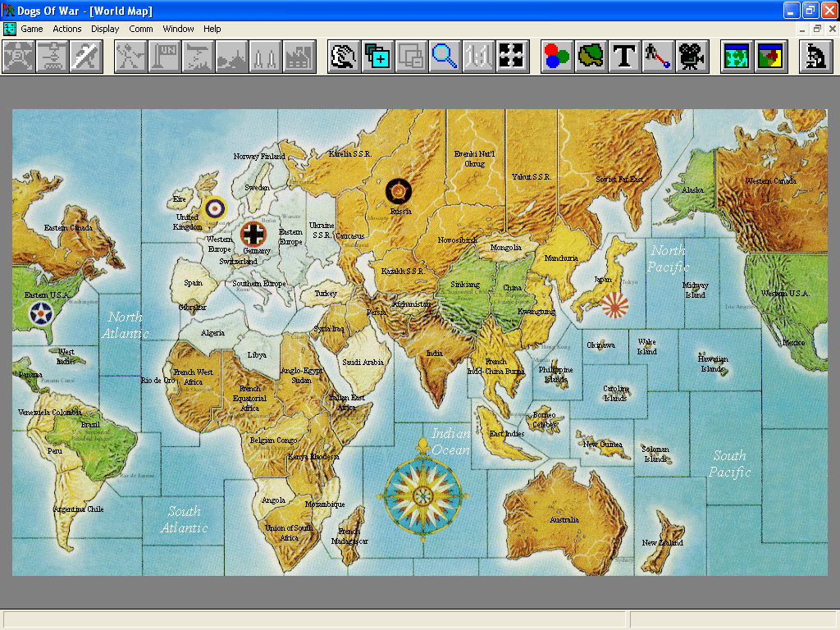Viewport: 840px width, 630px height.
Task: Click the 1:1 scale toolbar icon
Action: click(x=478, y=57)
